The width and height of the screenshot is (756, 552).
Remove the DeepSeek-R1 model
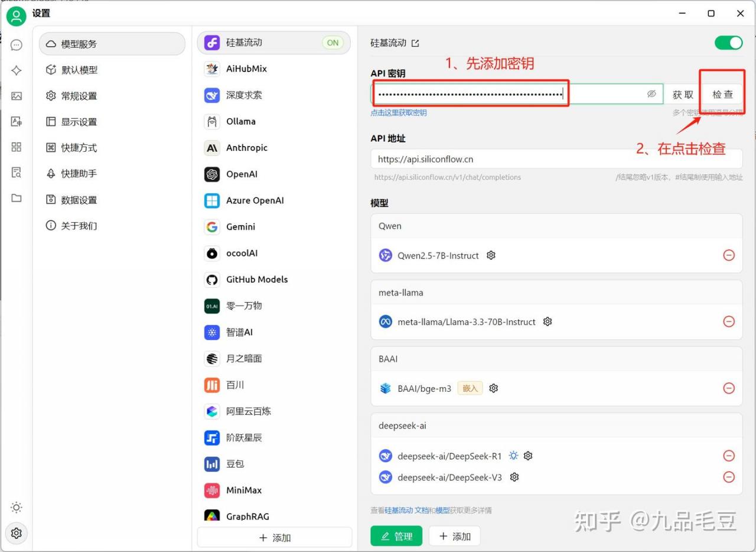click(x=729, y=456)
